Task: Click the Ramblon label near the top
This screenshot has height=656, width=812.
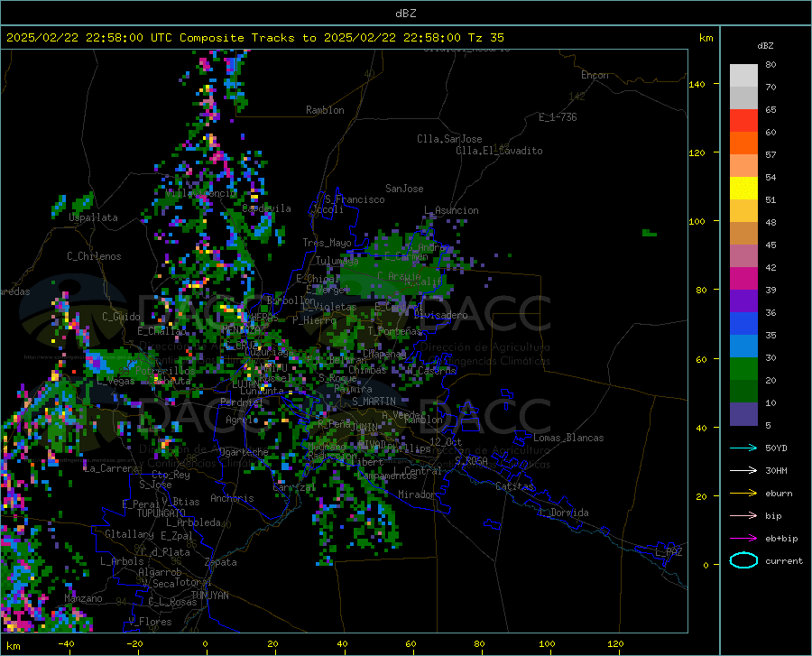Action: [x=325, y=110]
